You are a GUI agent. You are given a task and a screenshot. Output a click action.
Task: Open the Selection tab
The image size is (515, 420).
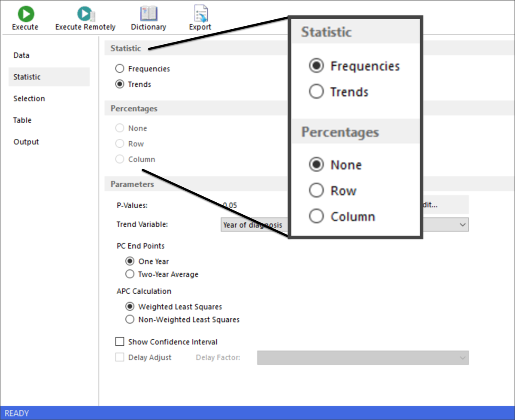[29, 98]
